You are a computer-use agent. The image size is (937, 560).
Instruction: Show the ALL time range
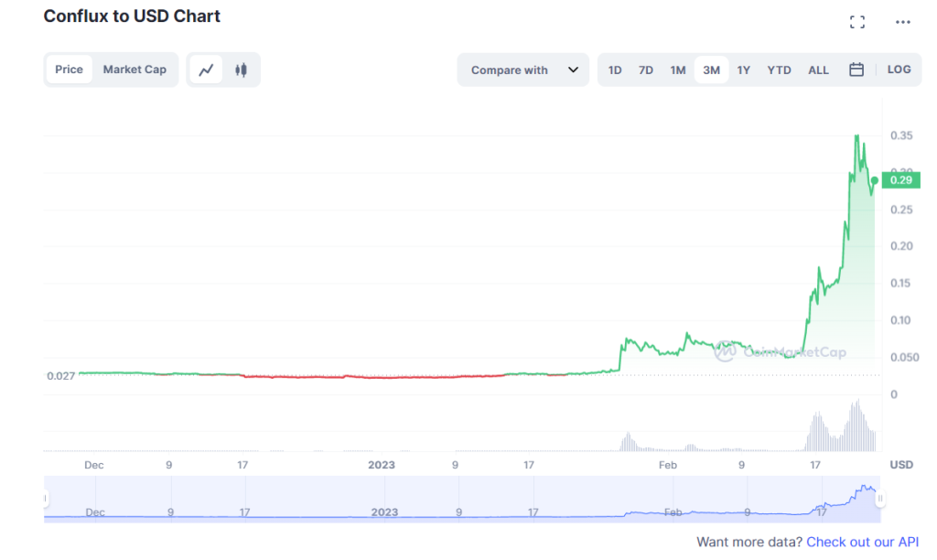818,70
